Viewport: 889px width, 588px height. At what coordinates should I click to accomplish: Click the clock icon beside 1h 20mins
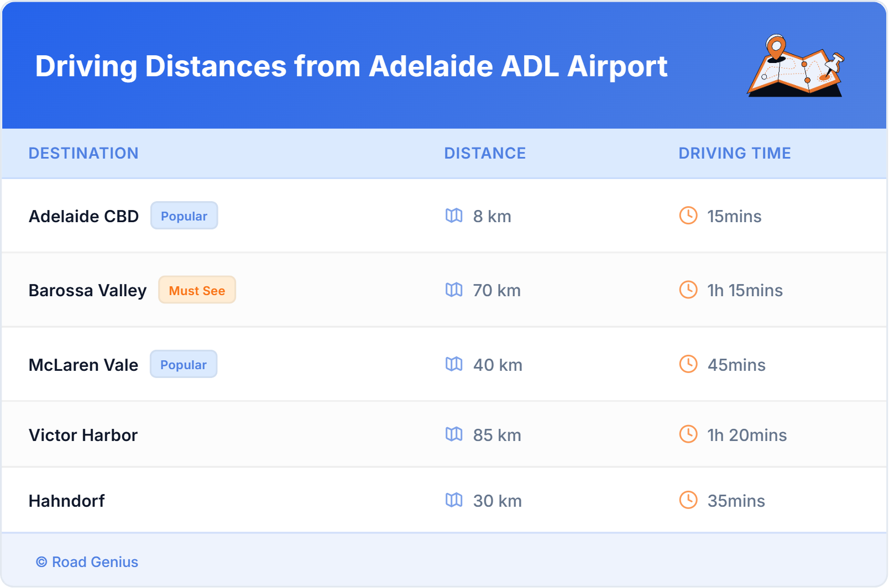pos(688,434)
